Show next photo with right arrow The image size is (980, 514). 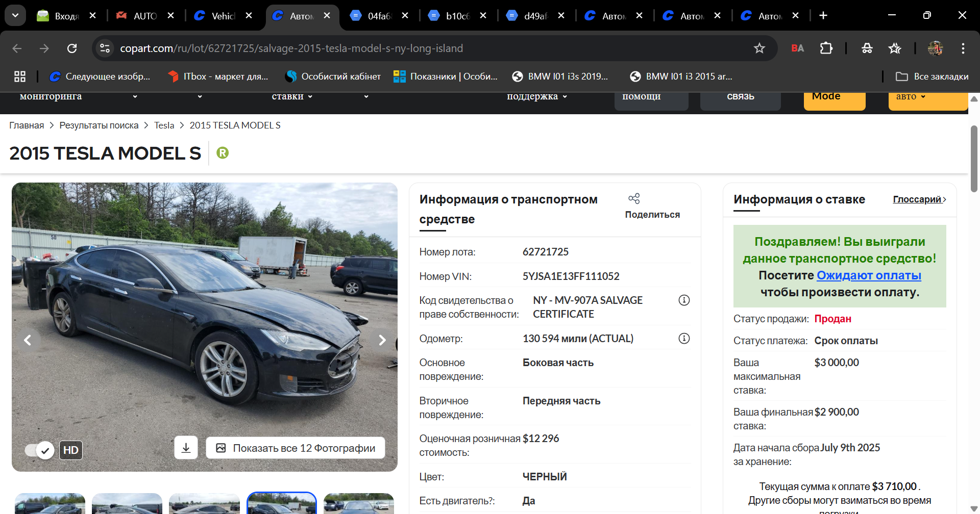pyautogui.click(x=382, y=340)
